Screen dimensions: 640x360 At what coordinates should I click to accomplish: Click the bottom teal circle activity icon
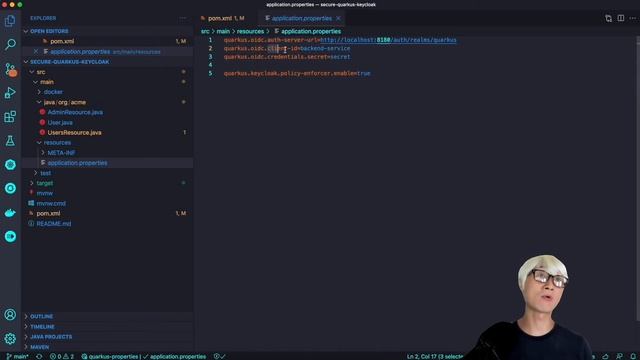click(10, 236)
